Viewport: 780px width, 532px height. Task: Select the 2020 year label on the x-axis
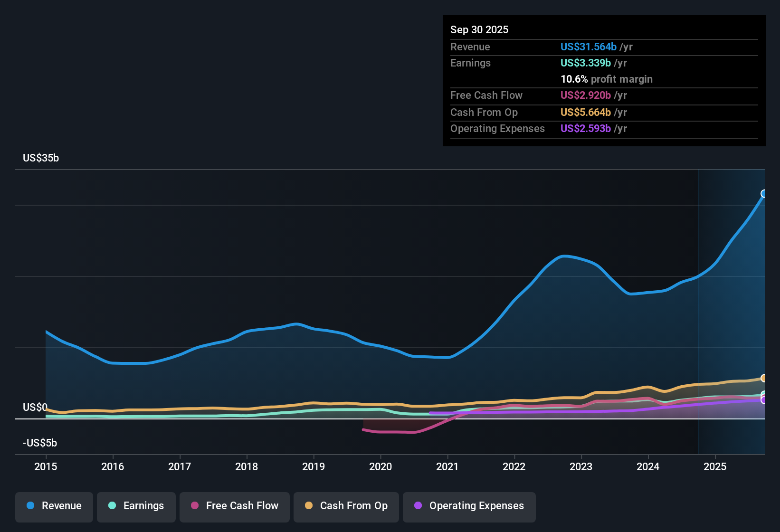pos(381,467)
